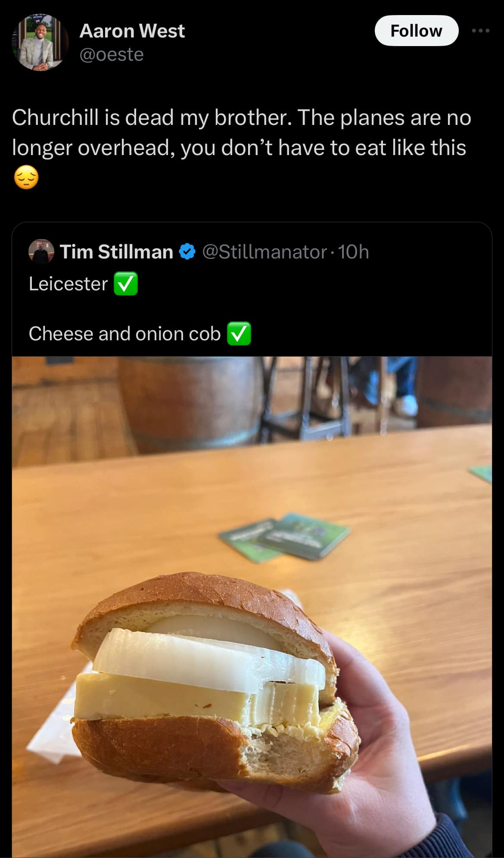The width and height of the screenshot is (504, 858).
Task: Click the 10h timestamp
Action: tap(353, 252)
